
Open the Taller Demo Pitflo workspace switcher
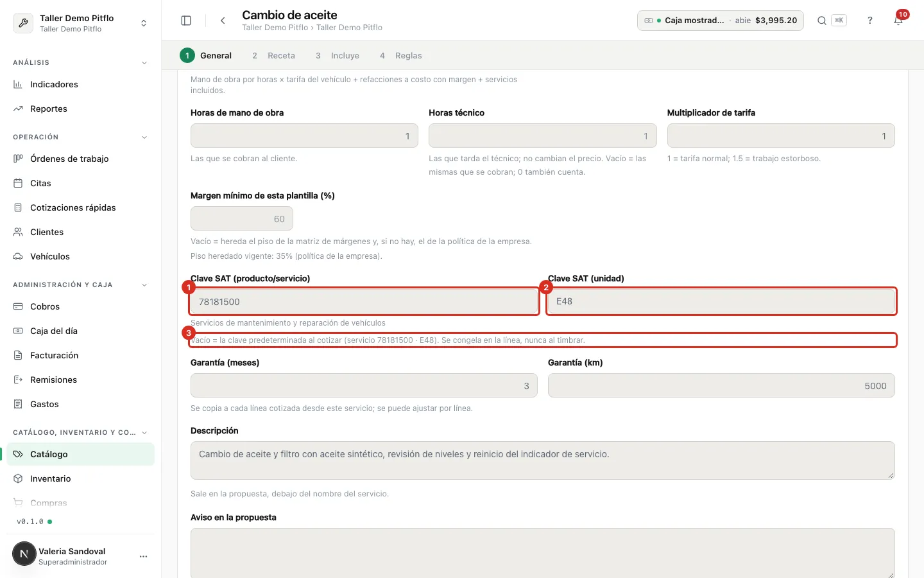tap(80, 23)
